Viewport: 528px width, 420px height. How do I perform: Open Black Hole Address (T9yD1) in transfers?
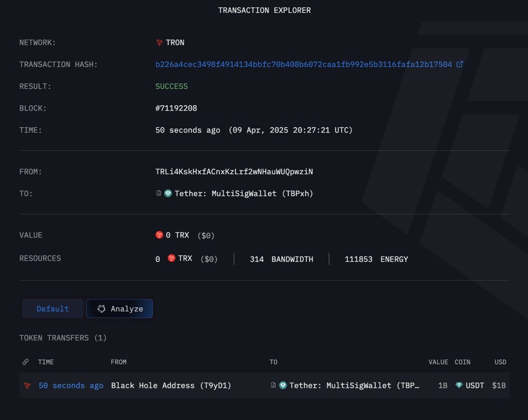tap(171, 386)
